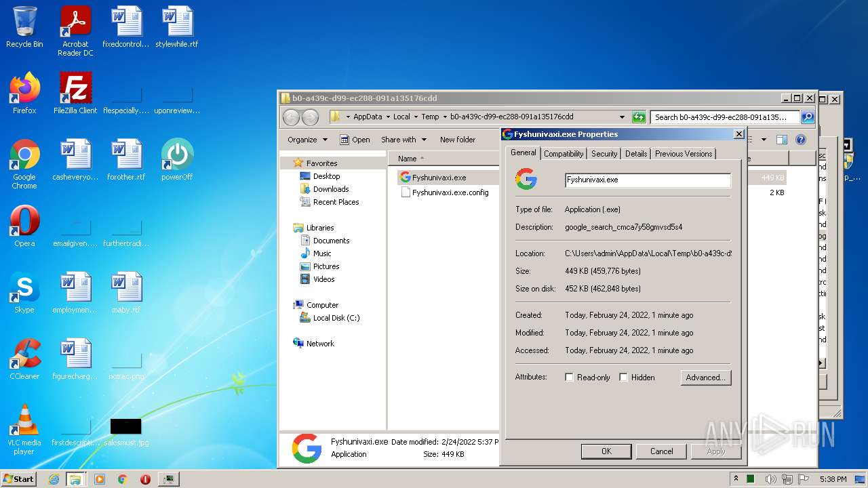Open Google Chrome desktop shortcut
Image resolution: width=868 pixels, height=488 pixels.
[24, 164]
